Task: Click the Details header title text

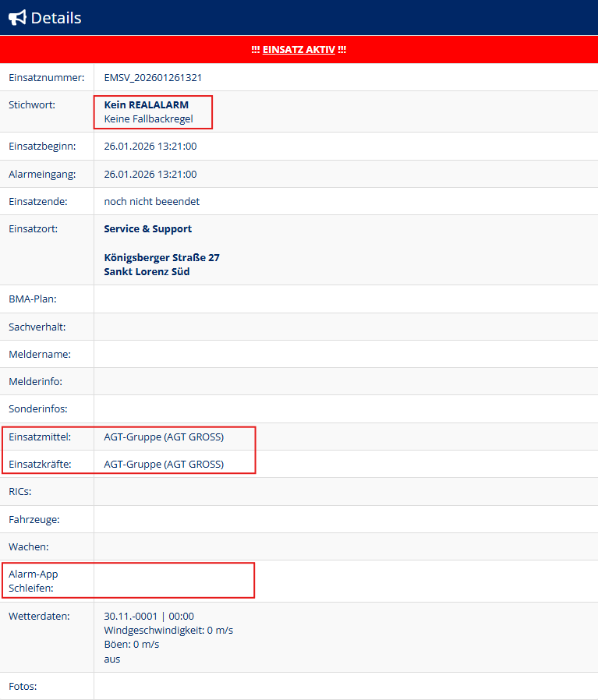Action: [x=56, y=17]
